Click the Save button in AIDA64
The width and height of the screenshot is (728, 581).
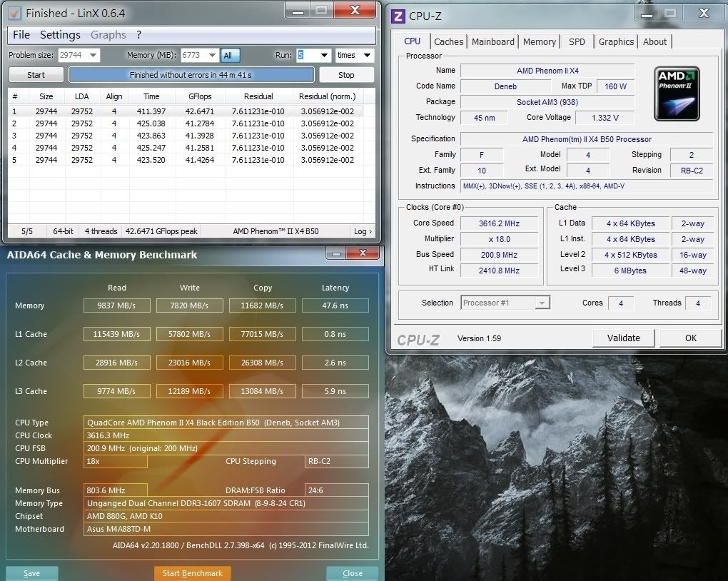(x=31, y=573)
